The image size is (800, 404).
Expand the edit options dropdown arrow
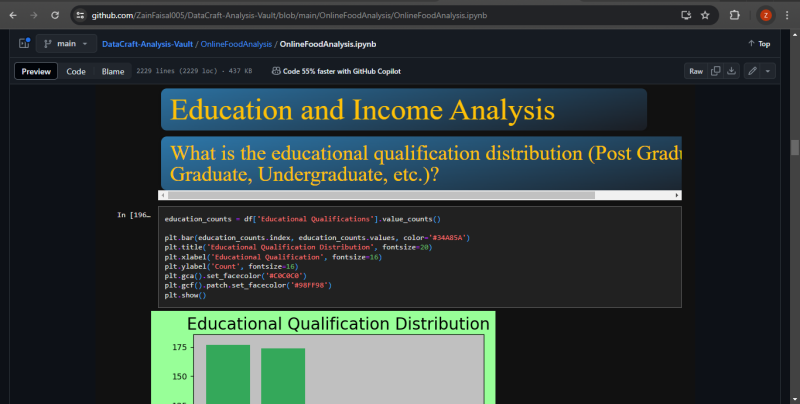(768, 71)
